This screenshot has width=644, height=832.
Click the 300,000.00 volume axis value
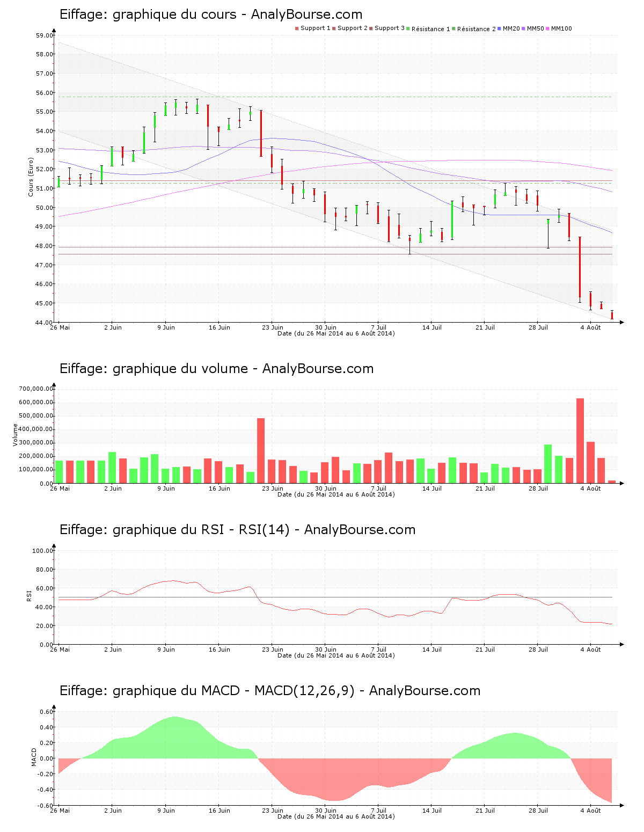35,443
